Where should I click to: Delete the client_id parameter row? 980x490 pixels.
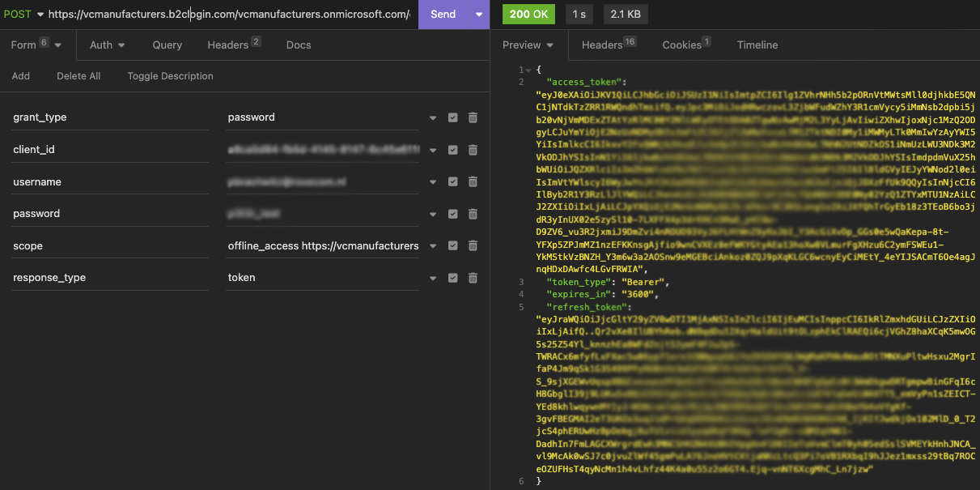[473, 150]
